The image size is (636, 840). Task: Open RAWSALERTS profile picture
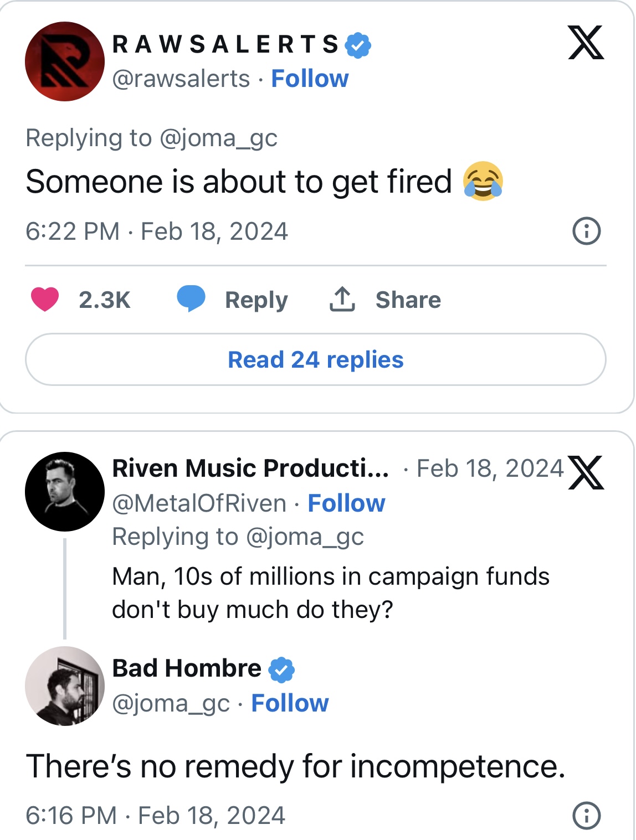tap(65, 61)
